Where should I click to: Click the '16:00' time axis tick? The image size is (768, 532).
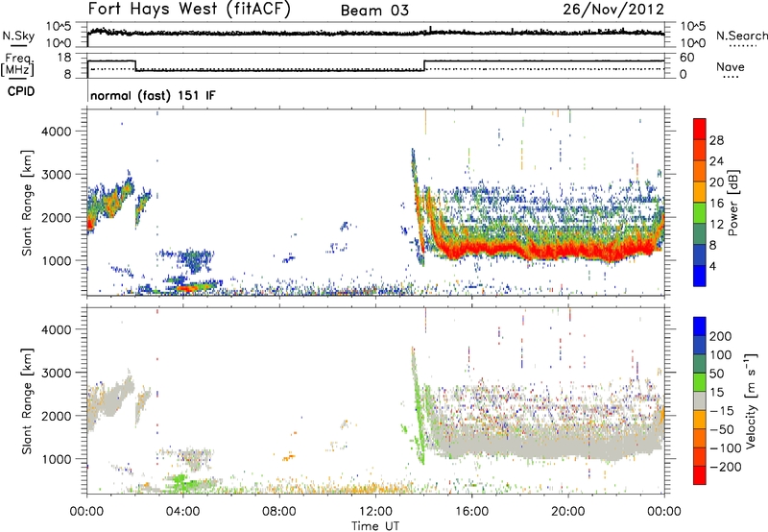(x=471, y=512)
